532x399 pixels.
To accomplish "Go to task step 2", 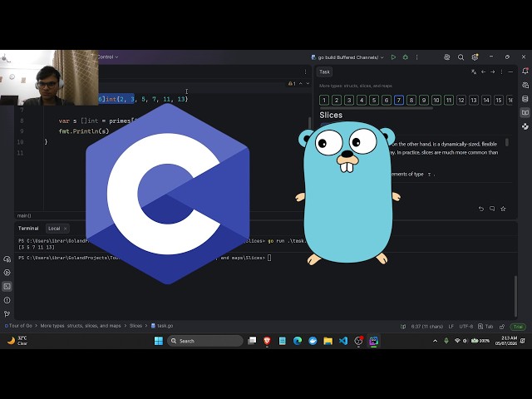I will pos(337,100).
